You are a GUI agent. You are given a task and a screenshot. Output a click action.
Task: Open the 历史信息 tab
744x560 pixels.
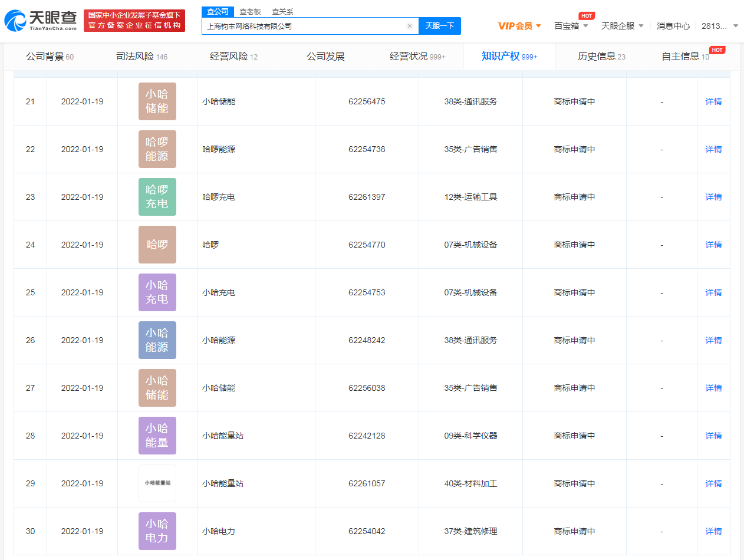click(x=601, y=57)
